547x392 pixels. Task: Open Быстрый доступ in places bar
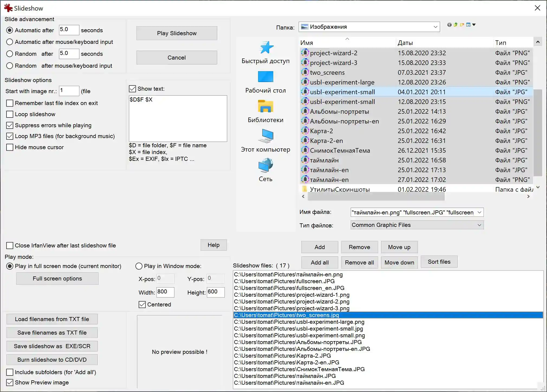(x=265, y=53)
